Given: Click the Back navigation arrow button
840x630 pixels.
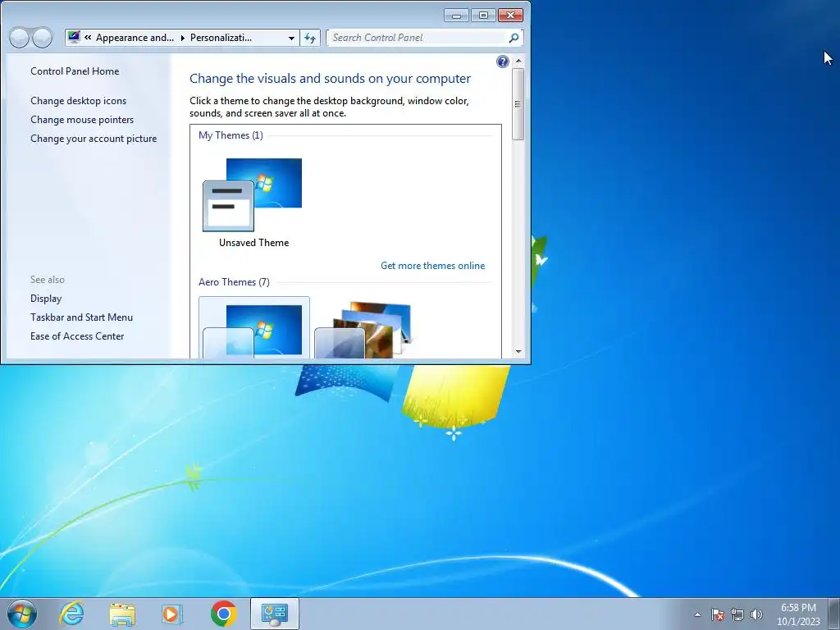Looking at the screenshot, I should 19,38.
